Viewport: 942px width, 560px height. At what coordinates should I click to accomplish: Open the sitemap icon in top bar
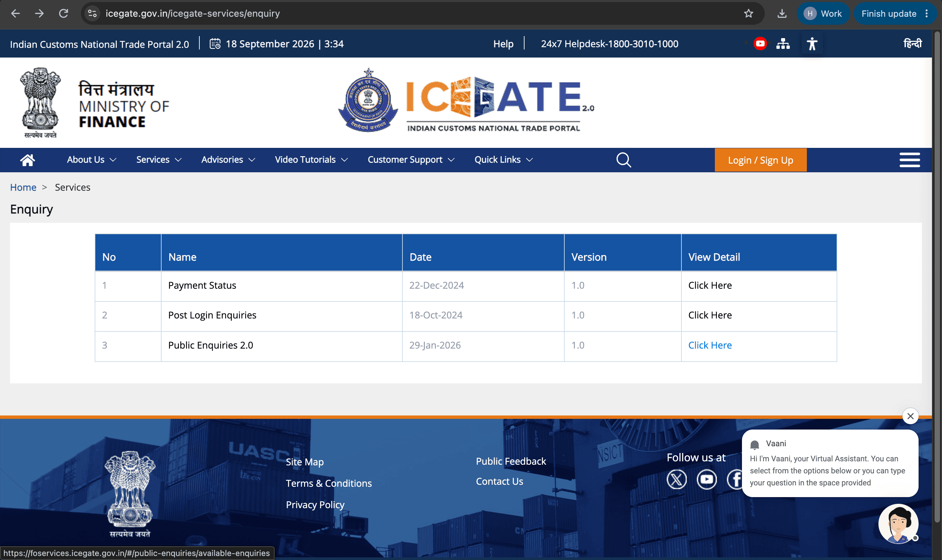[x=783, y=44]
